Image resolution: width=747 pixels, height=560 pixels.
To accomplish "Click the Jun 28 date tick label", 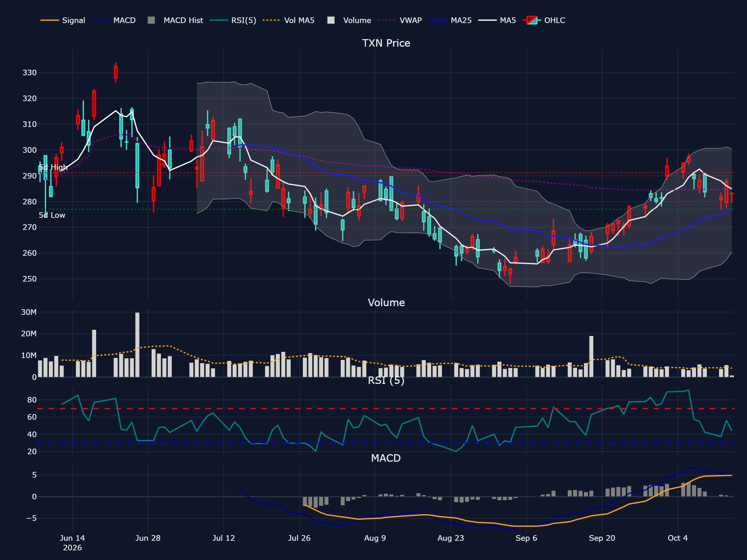I will (148, 538).
